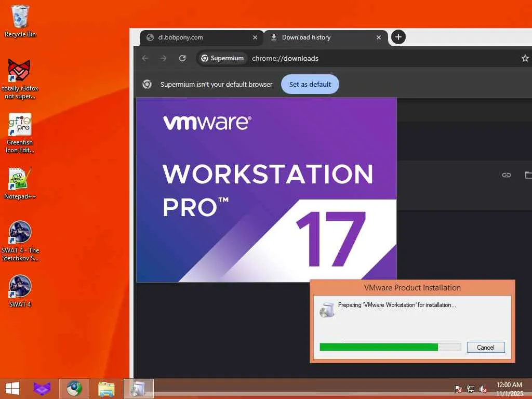Open the network tray icon

(471, 389)
